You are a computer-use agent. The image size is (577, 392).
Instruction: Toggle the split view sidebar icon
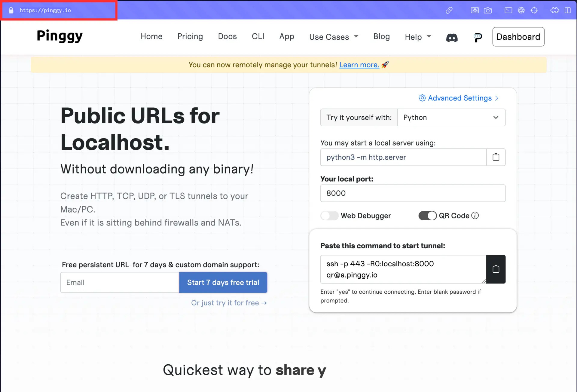tap(568, 10)
